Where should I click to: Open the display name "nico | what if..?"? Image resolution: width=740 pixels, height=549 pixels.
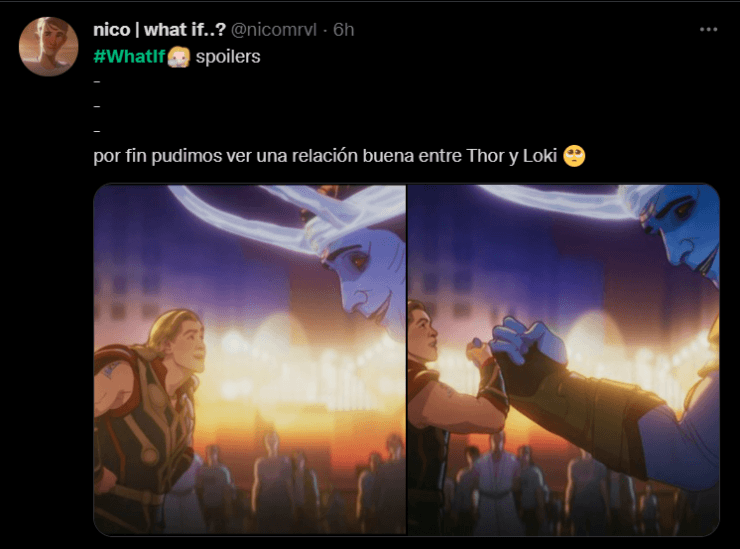pyautogui.click(x=160, y=30)
